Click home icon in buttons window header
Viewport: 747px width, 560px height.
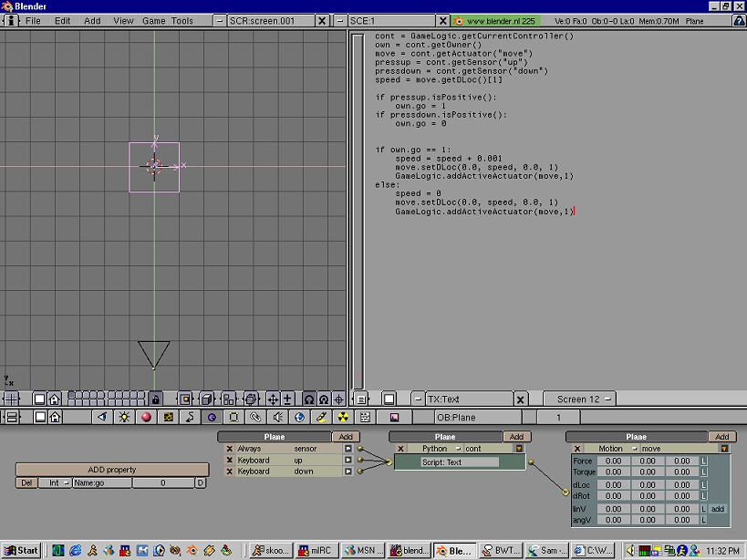pos(56,418)
